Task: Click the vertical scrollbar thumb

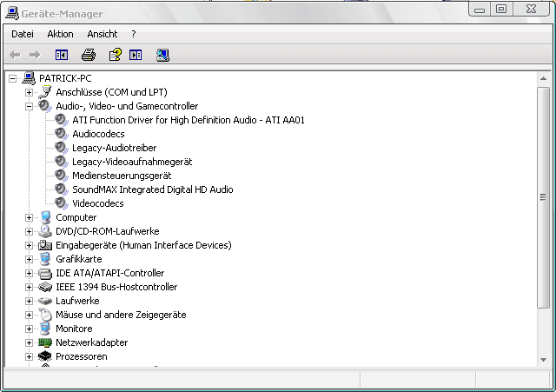Action: (543, 197)
